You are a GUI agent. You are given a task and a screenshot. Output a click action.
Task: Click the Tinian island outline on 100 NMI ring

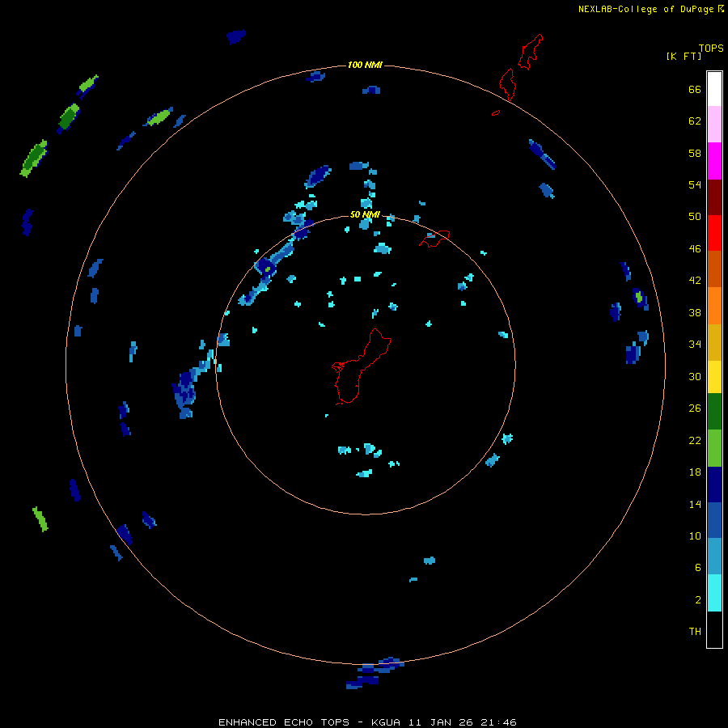tap(507, 84)
